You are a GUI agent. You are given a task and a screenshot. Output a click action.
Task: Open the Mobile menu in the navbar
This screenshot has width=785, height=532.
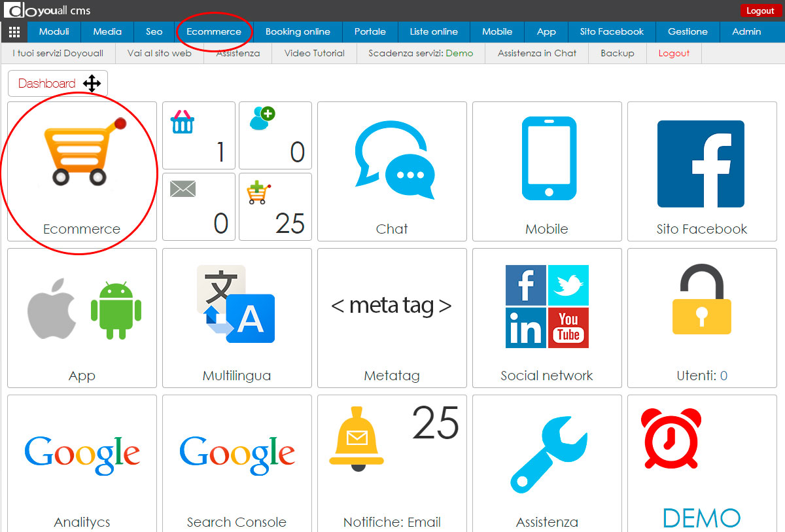pos(497,31)
